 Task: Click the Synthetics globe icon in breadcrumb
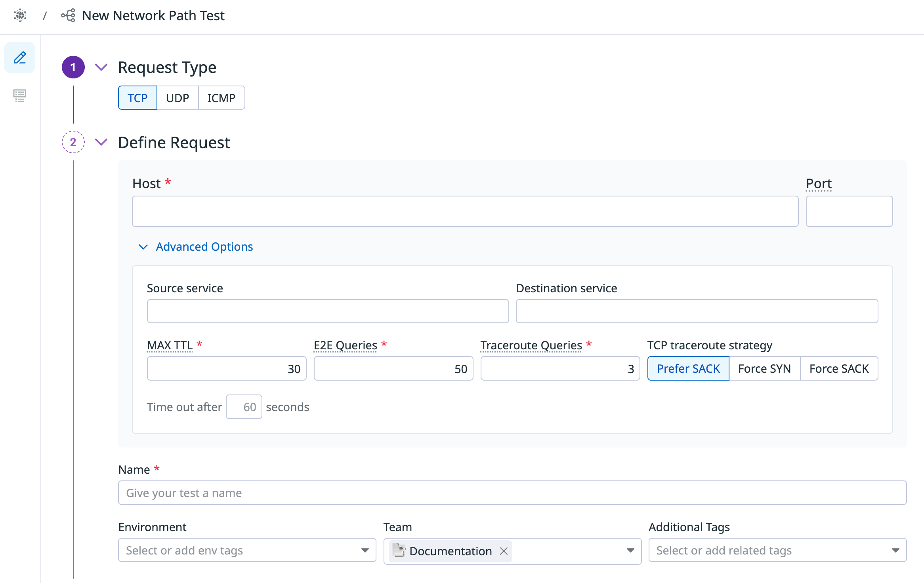click(x=20, y=15)
